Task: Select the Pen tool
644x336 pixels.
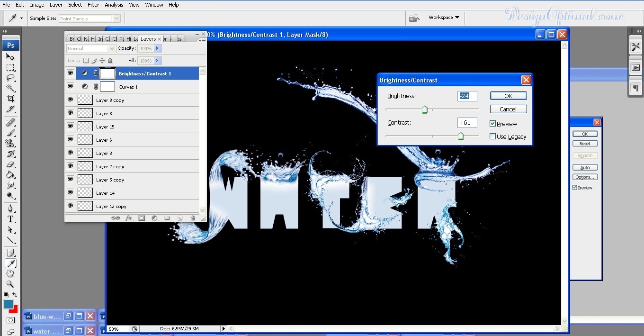Action: tap(10, 209)
